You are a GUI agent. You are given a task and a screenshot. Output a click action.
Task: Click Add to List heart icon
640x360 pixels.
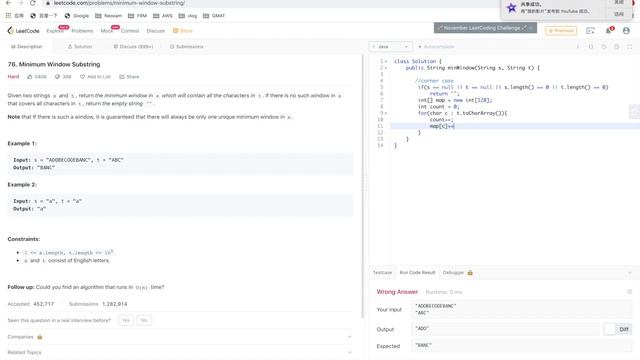point(95,77)
